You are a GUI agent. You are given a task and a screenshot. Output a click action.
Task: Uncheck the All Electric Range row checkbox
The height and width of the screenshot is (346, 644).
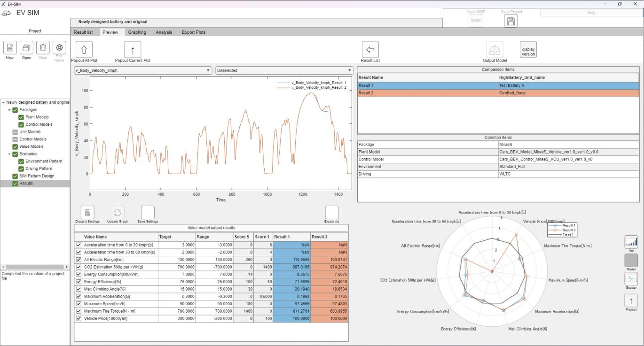[79, 260]
